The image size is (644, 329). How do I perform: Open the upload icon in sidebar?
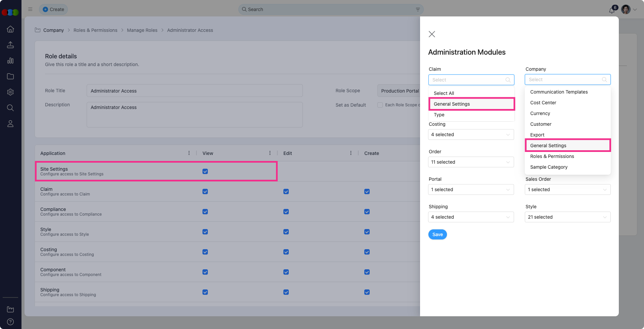click(10, 45)
